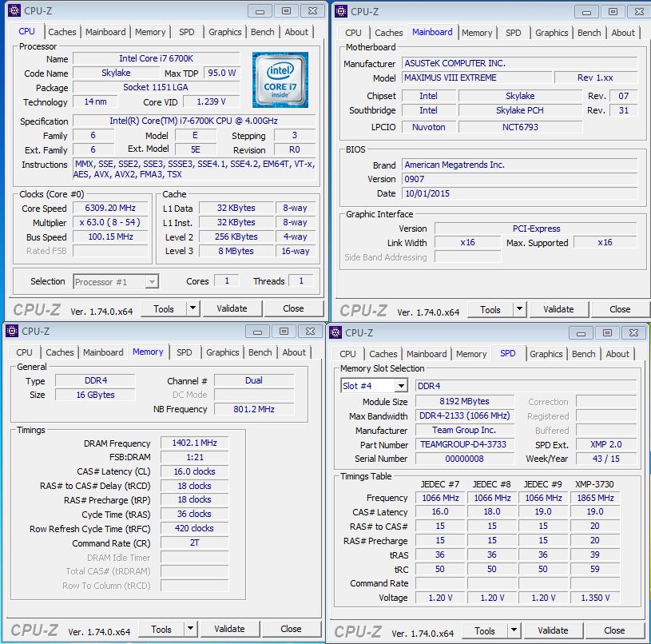Click the tRFC value 420 clocks
The width and height of the screenshot is (651, 644).
(x=194, y=528)
